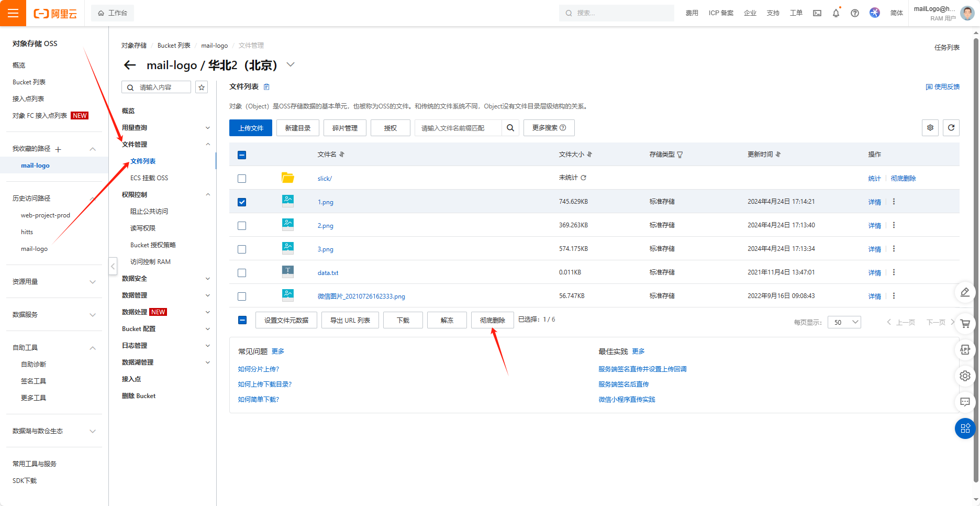Go to Bucket 列表 in sidebar
This screenshot has height=506, width=980.
click(x=29, y=82)
